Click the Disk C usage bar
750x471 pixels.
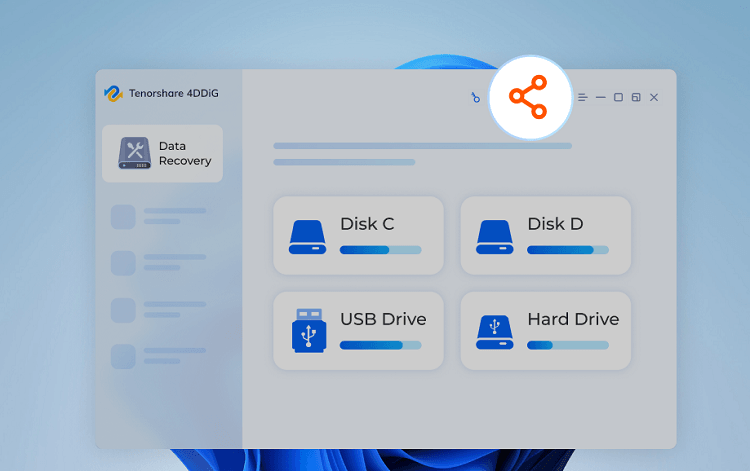380,250
